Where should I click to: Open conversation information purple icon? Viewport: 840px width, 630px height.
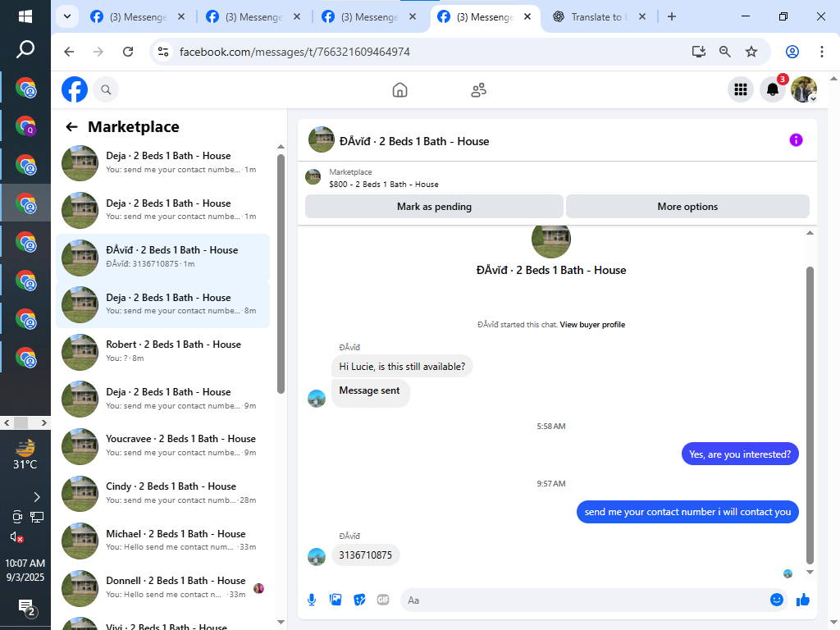click(x=796, y=139)
